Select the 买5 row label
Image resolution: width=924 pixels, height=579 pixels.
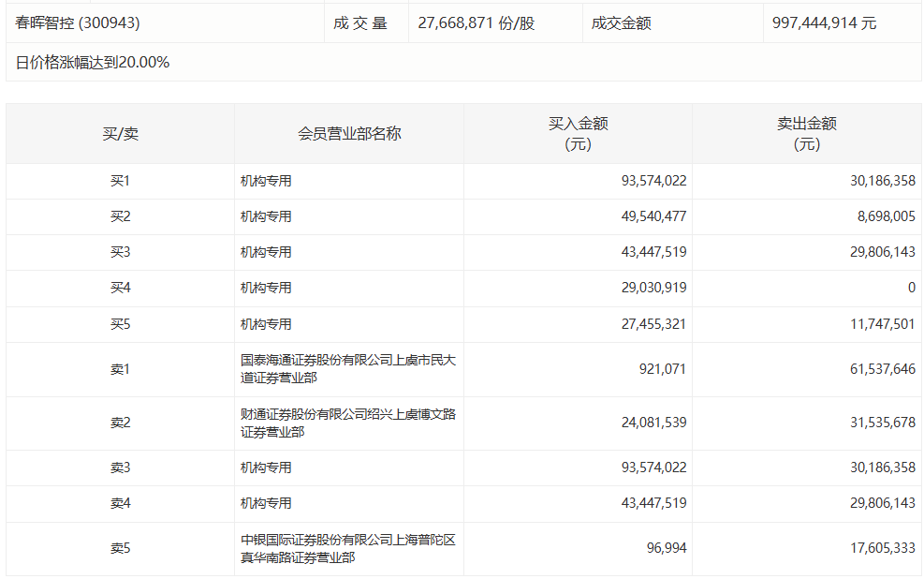pyautogui.click(x=116, y=324)
